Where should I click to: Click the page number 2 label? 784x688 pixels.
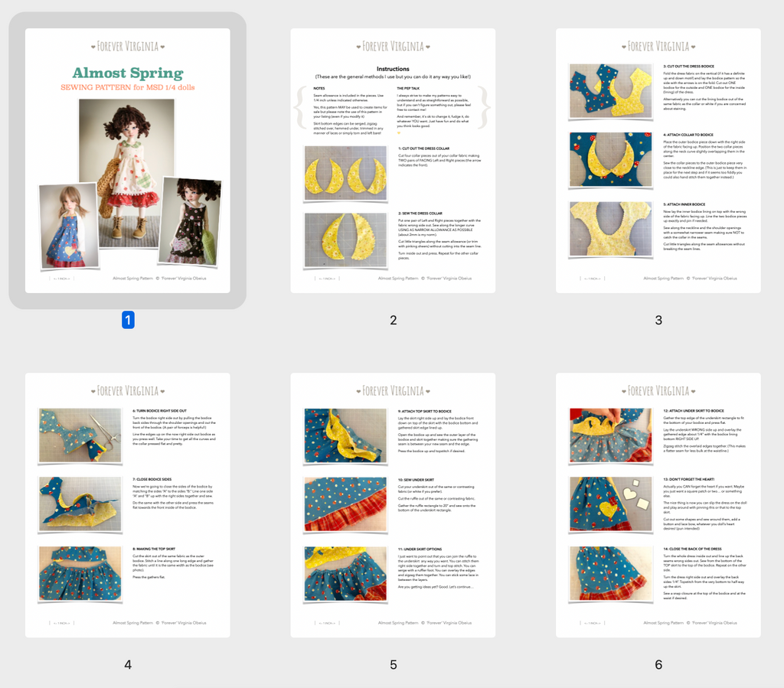click(393, 321)
